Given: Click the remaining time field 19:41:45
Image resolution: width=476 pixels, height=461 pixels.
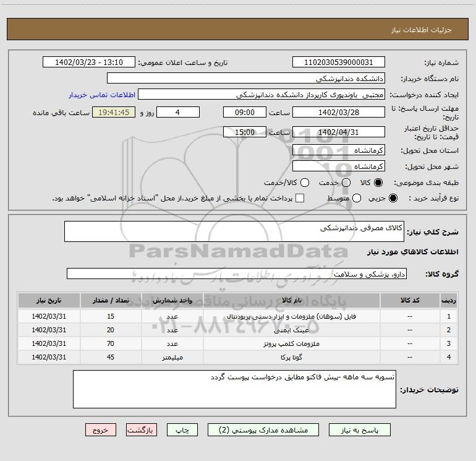Looking at the screenshot, I should point(114,112).
